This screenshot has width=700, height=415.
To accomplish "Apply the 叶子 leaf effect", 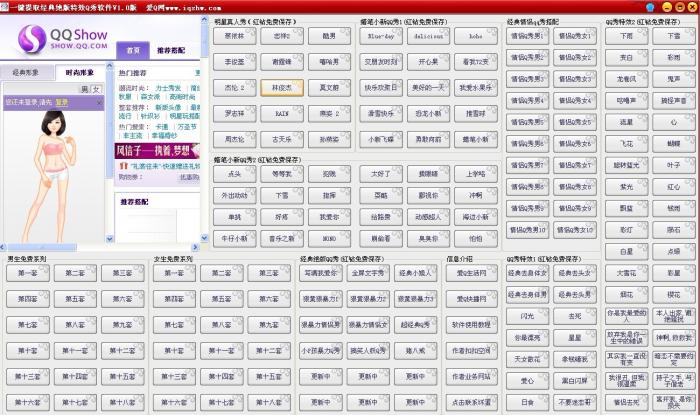I will click(674, 166).
